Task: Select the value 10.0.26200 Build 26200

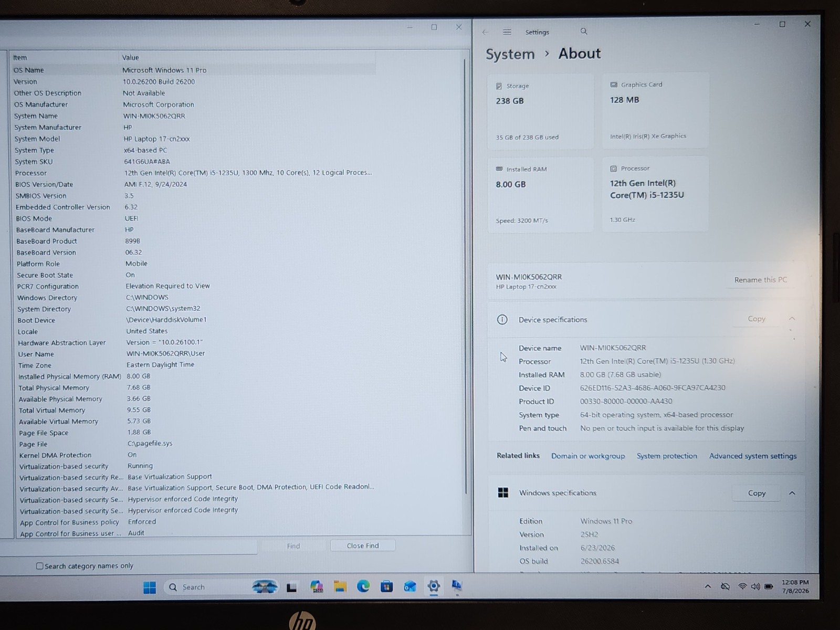Action: point(159,81)
